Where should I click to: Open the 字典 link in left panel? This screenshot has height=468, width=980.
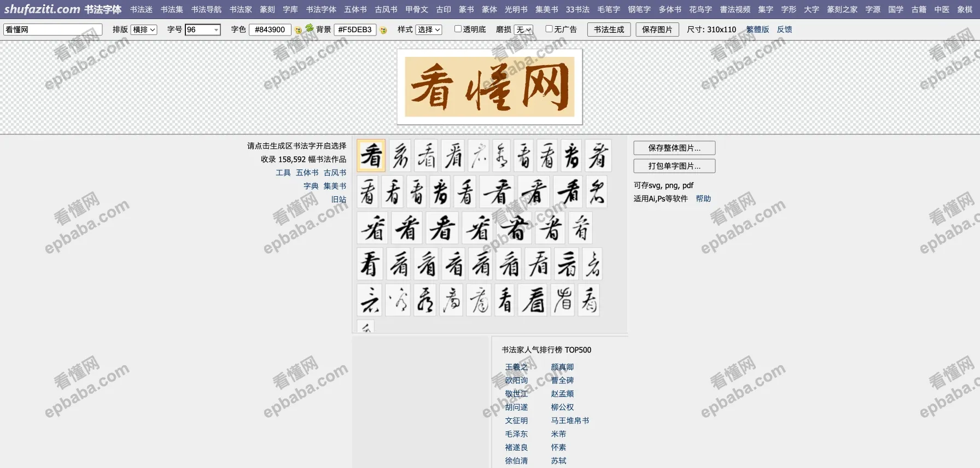point(311,186)
